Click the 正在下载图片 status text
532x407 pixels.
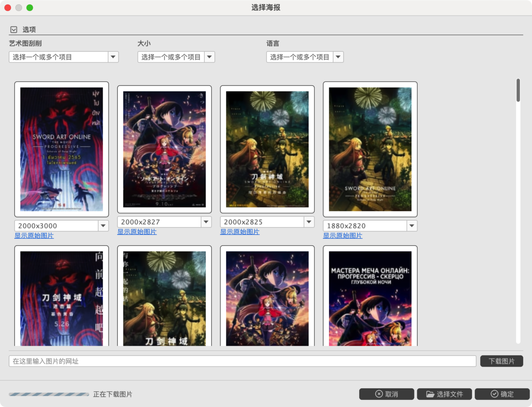pos(113,394)
